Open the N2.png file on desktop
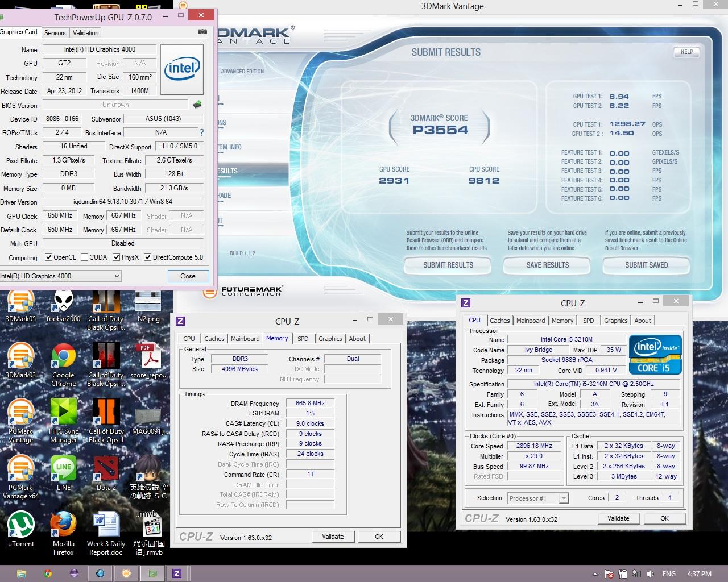This screenshot has width=728, height=582. [148, 306]
